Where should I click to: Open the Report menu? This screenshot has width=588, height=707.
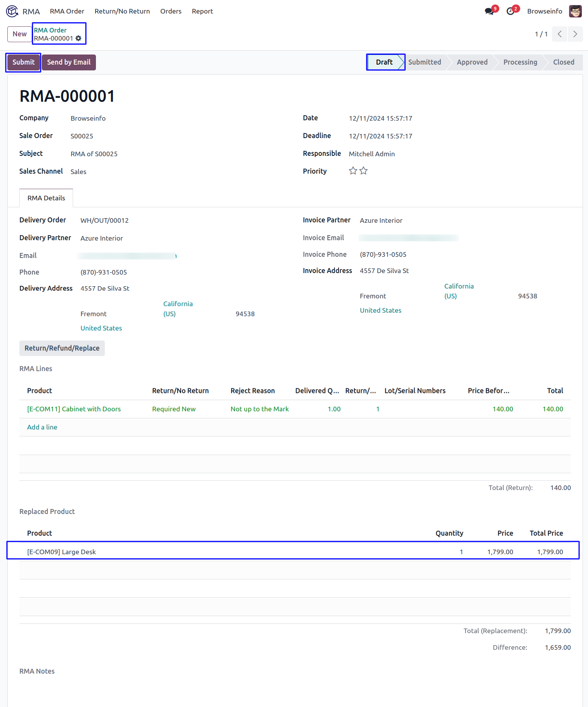pyautogui.click(x=202, y=11)
